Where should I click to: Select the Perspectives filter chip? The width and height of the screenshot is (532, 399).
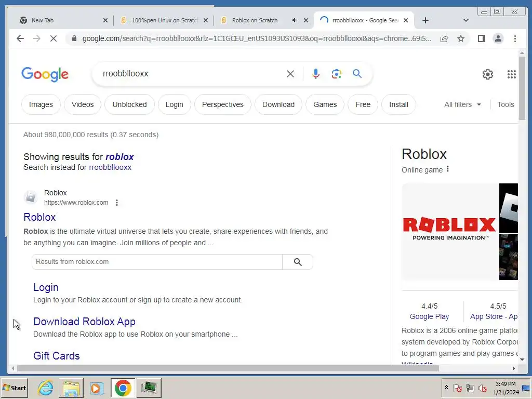click(x=222, y=104)
